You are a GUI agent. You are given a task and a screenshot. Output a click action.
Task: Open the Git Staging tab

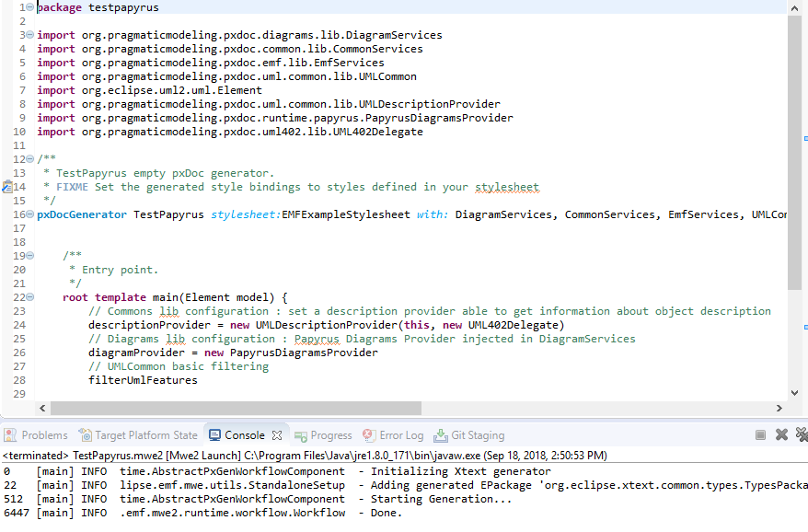point(478,435)
